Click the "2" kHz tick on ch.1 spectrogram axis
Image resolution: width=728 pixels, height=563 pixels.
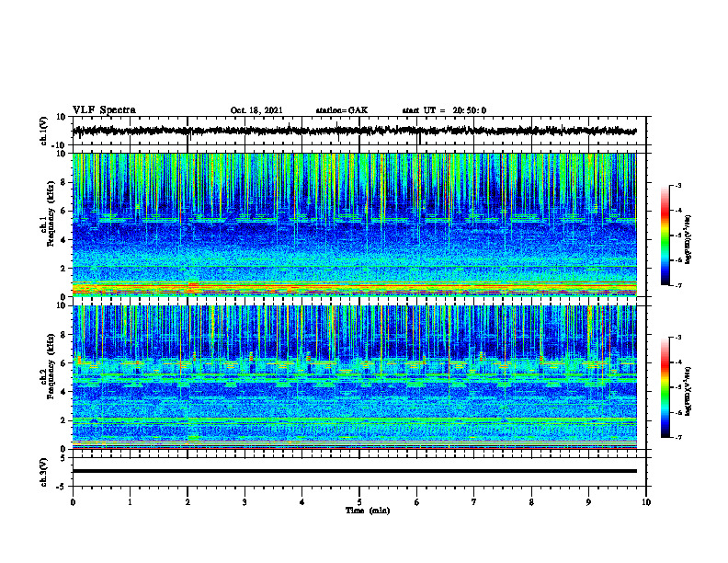click(63, 269)
